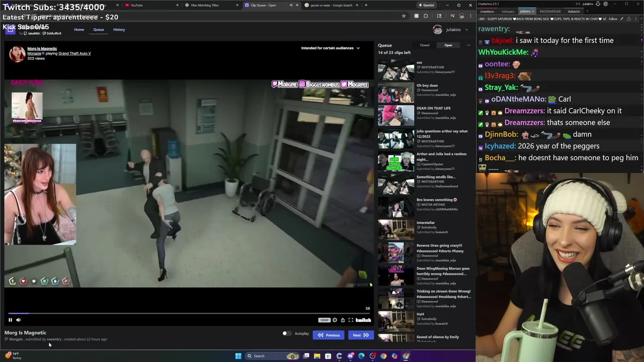
Task: Open submitter rawentry's profile link
Action: pyautogui.click(x=54, y=339)
